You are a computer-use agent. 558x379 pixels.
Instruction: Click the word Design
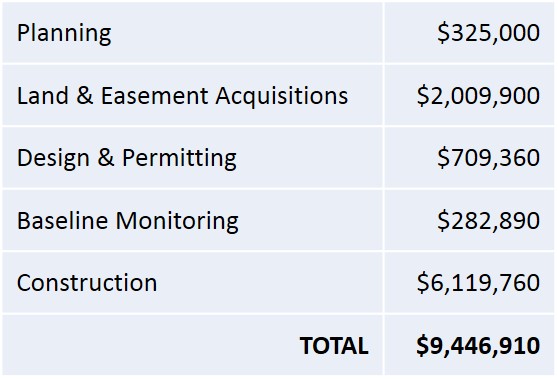53,159
